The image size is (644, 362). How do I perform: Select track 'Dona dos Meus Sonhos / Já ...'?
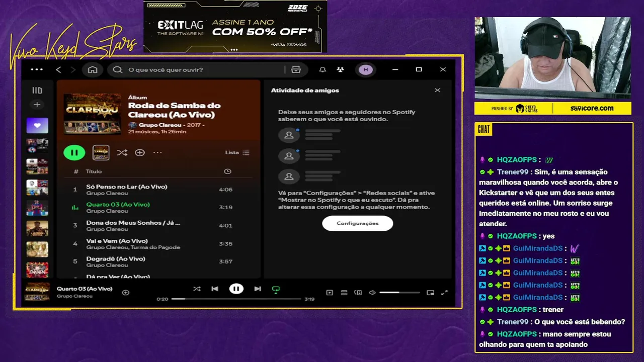[158, 225]
